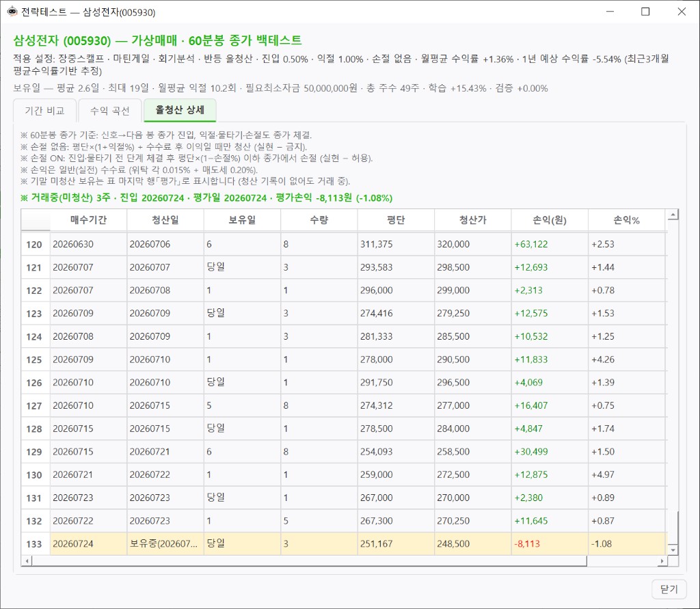Click the 손익(원) column header
The width and height of the screenshot is (700, 609).
(550, 220)
